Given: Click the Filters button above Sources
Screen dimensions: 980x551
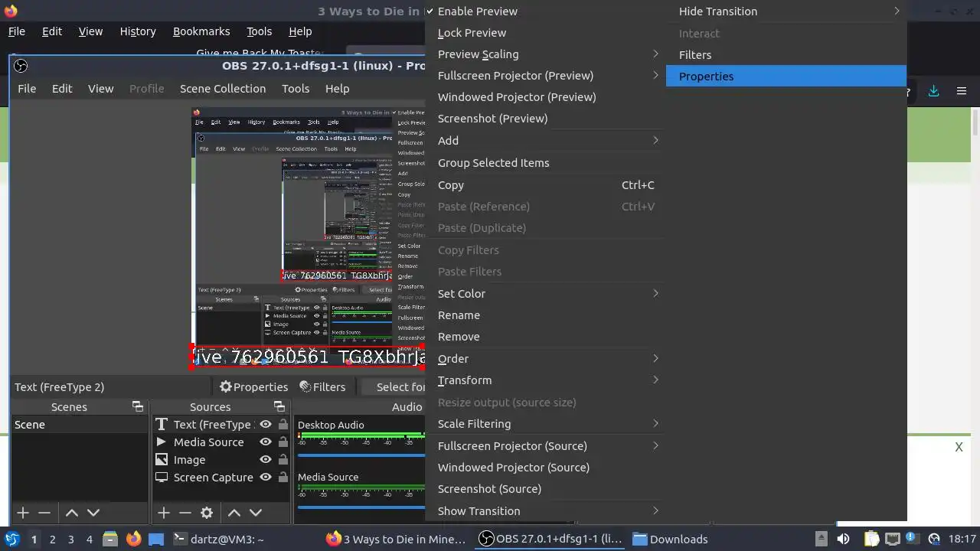Looking at the screenshot, I should point(322,387).
